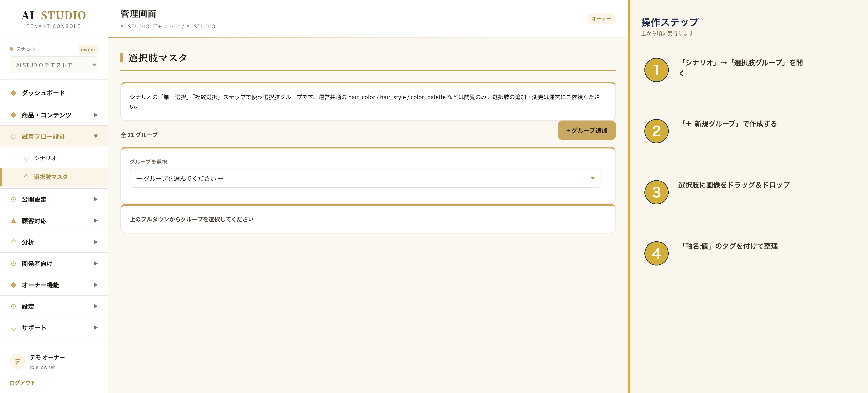868x393 pixels.
Task: Click the 全 21 グループ count text
Action: tap(139, 135)
